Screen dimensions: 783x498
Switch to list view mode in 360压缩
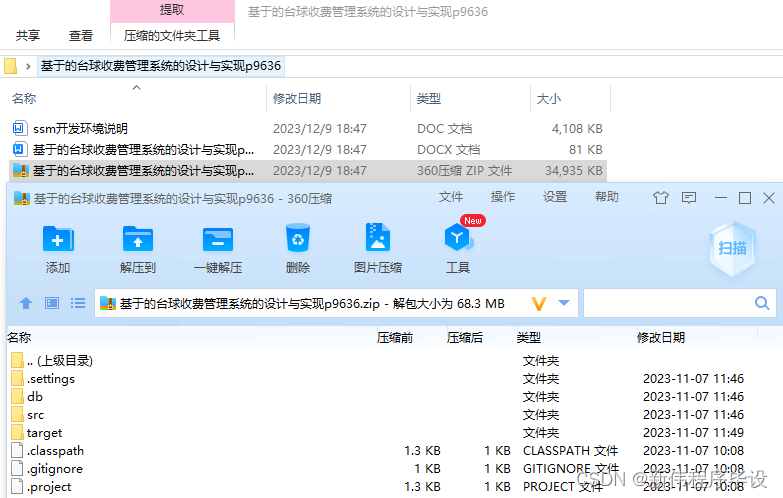click(78, 303)
